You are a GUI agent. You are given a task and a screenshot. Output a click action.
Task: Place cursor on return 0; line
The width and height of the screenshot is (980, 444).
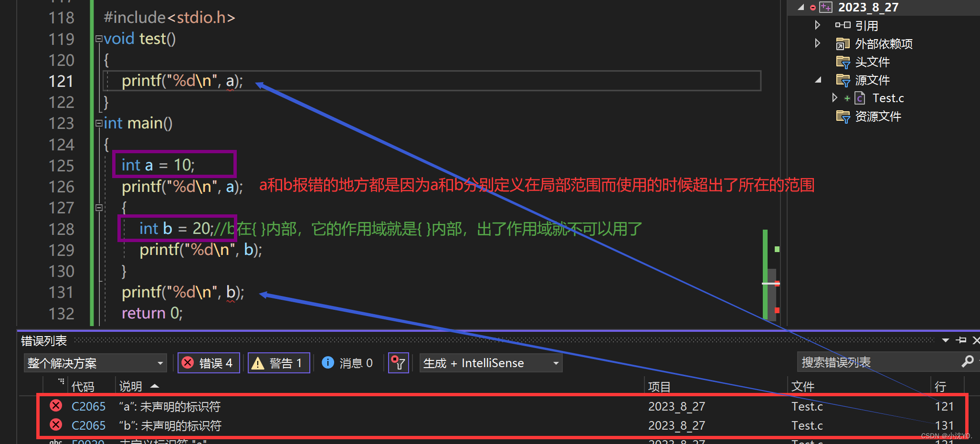pyautogui.click(x=152, y=313)
